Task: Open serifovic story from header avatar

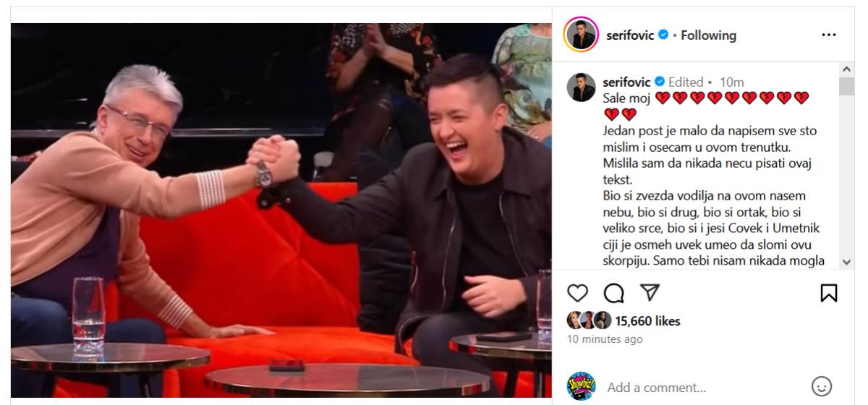Action: [x=581, y=34]
